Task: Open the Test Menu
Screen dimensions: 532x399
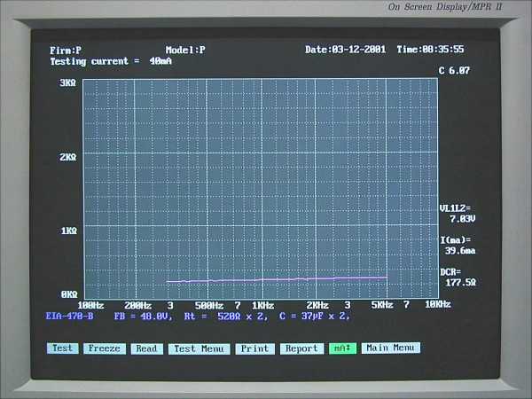Action: 199,348
